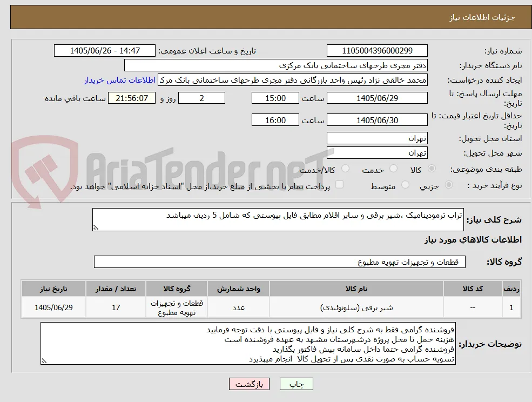The height and width of the screenshot is (402, 532).
Task: Click the response deadline date 1405/06/29 field
Action: click(x=377, y=98)
